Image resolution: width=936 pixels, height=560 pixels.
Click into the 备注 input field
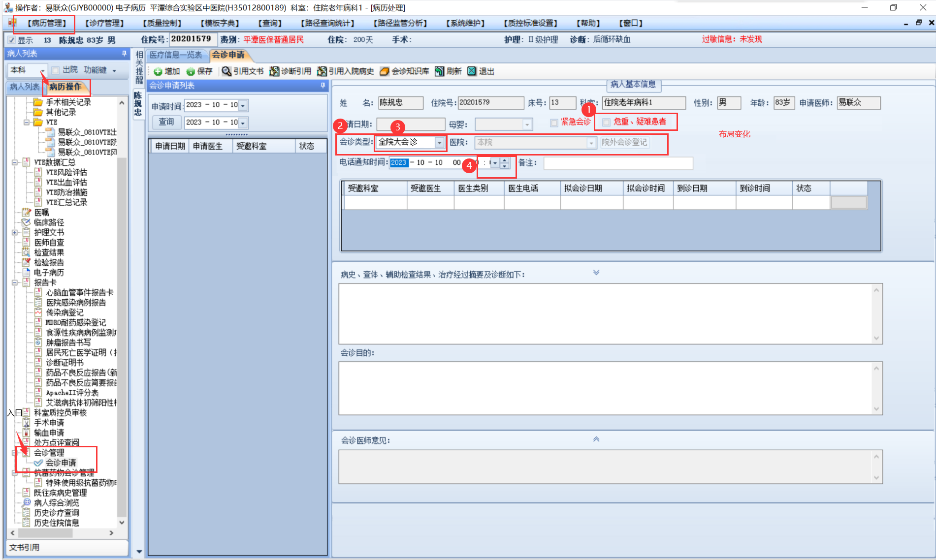[618, 163]
